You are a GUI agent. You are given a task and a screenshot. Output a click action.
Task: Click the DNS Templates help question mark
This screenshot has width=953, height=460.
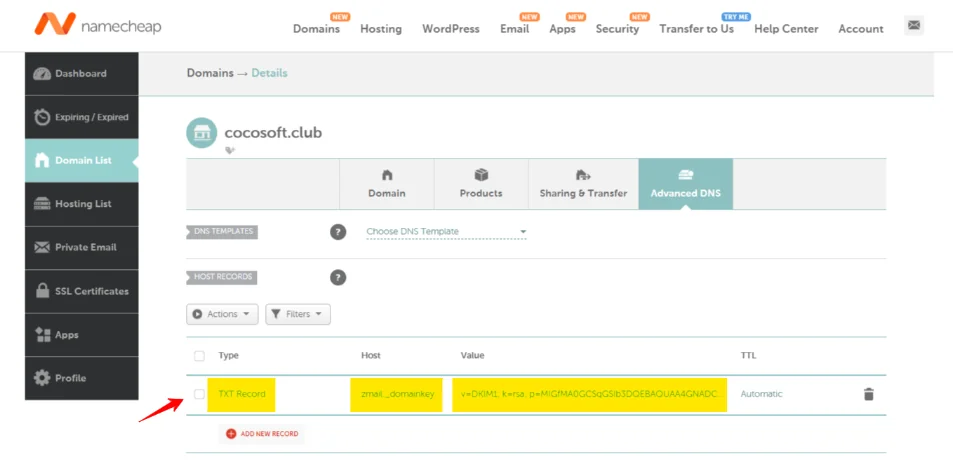tap(338, 232)
